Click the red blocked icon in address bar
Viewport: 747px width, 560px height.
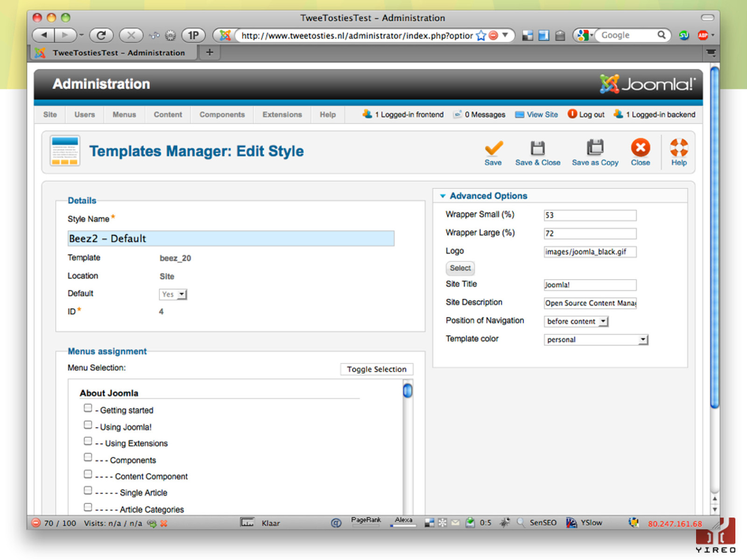coord(493,35)
